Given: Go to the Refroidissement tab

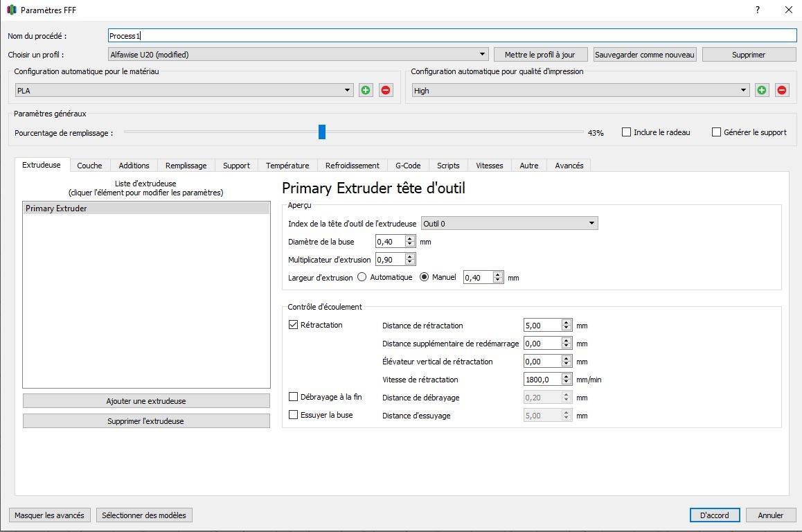Looking at the screenshot, I should click(353, 166).
